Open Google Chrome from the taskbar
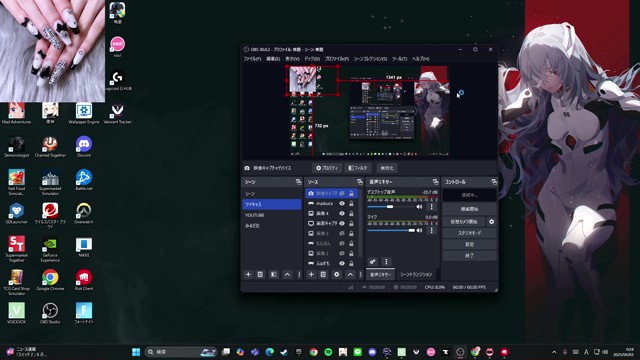 pos(313,352)
